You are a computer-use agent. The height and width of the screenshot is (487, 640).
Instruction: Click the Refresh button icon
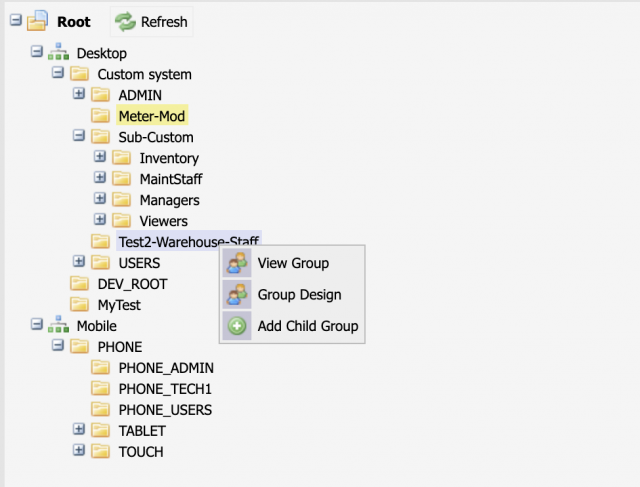click(125, 22)
